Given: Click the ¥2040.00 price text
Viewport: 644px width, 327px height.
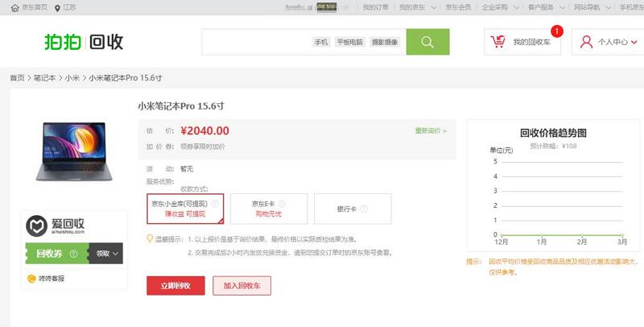Looking at the screenshot, I should pyautogui.click(x=205, y=130).
